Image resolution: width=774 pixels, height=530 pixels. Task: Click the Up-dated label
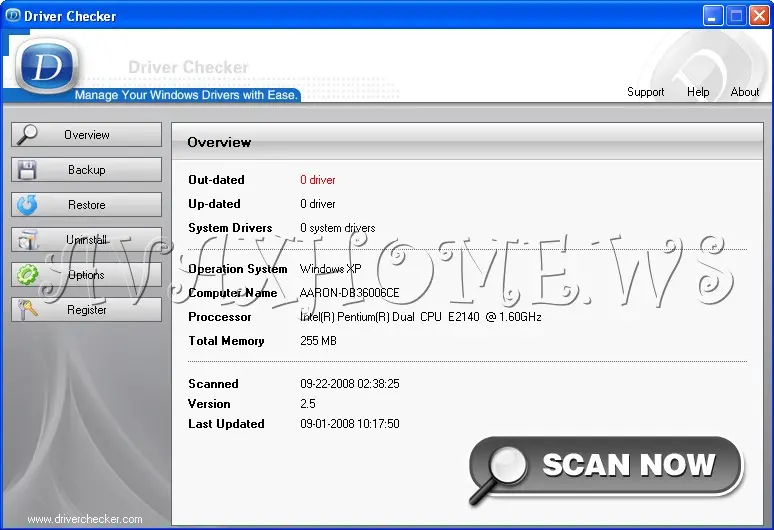pos(214,204)
